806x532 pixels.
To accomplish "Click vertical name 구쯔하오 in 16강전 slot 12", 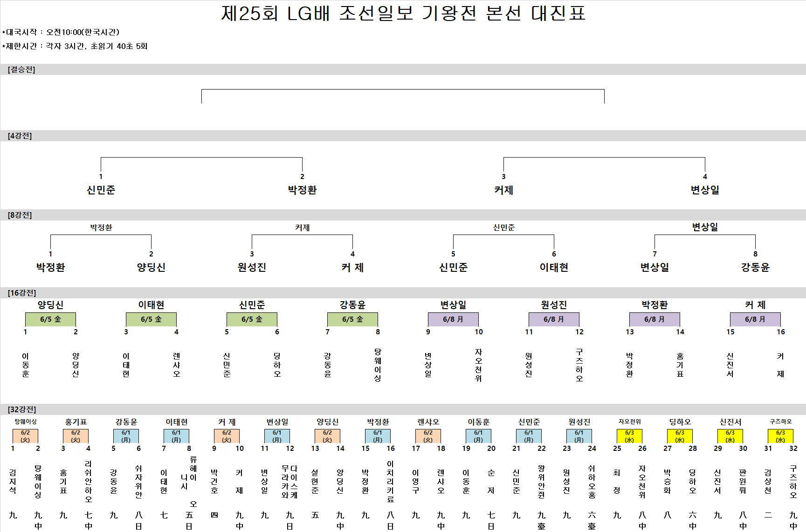I will click(x=579, y=365).
